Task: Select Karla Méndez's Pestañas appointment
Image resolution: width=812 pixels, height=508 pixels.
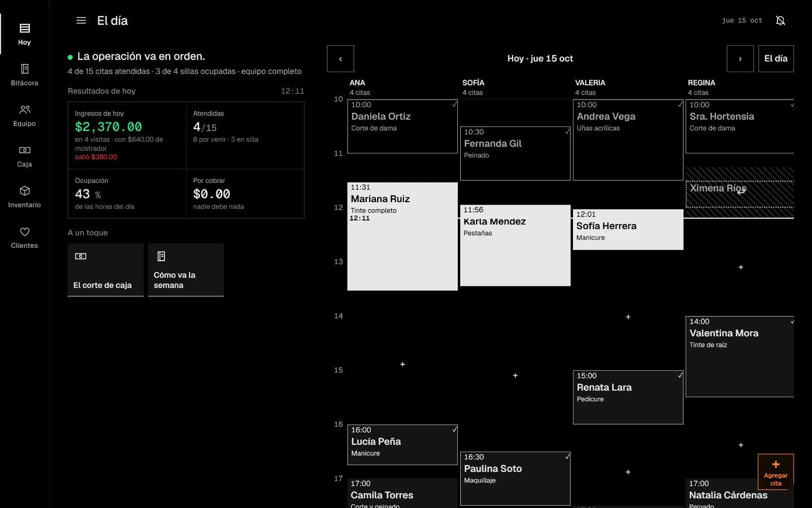Action: click(x=515, y=245)
